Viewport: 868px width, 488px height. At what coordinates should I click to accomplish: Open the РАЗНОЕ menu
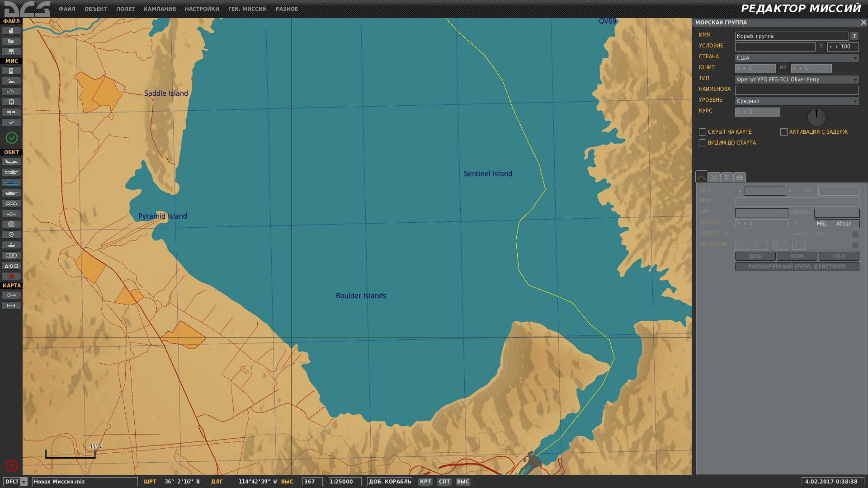(287, 9)
